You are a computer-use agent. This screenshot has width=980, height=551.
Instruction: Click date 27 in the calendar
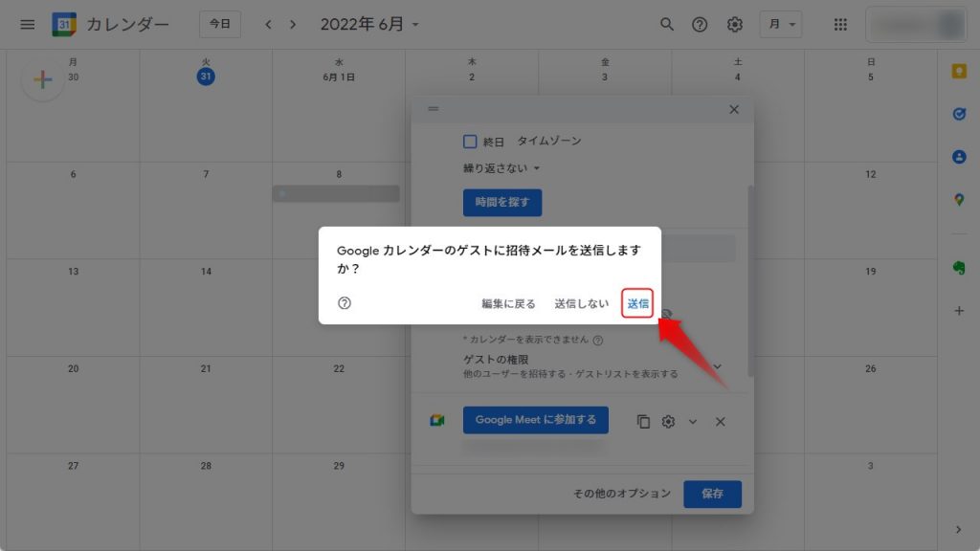click(73, 466)
